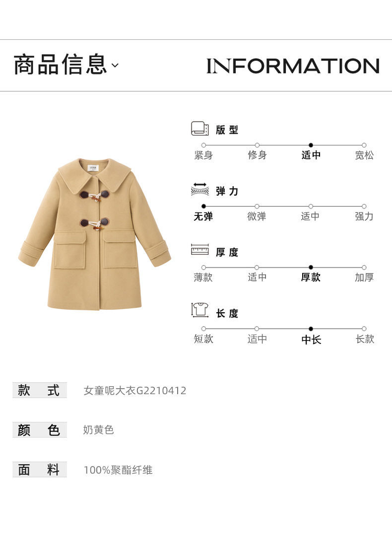Click the 长度 shirt length icon
This screenshot has width=392, height=554.
click(x=199, y=310)
